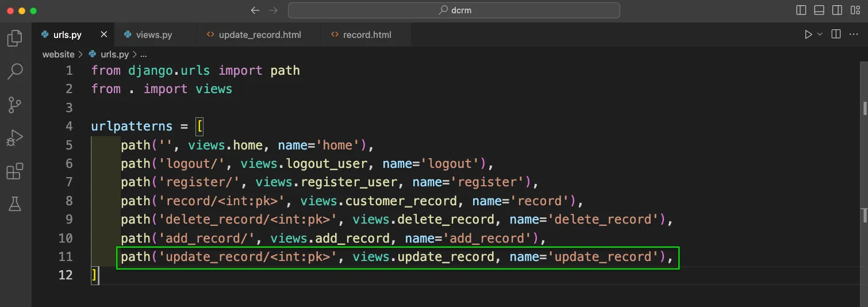The image size is (868, 307).
Task: Open the Testing flask view
Action: [x=14, y=203]
